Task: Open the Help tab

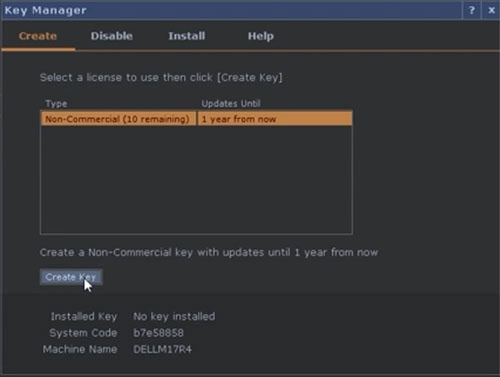Action: [261, 36]
